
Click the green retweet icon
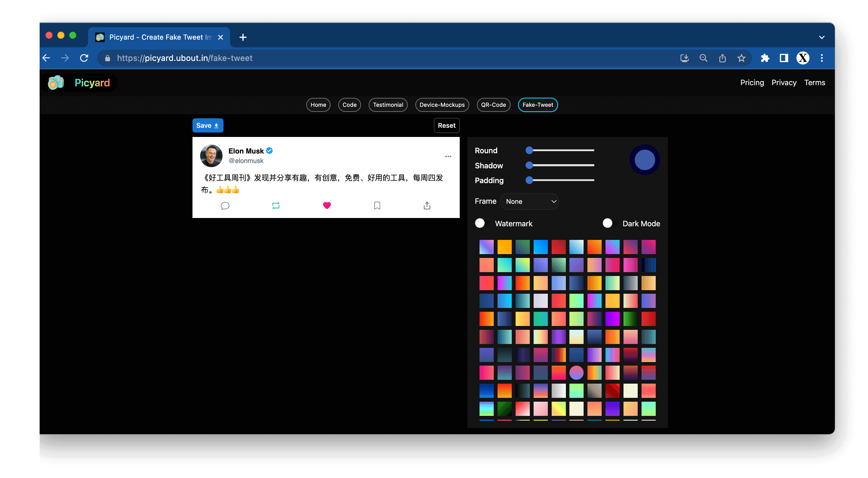276,206
